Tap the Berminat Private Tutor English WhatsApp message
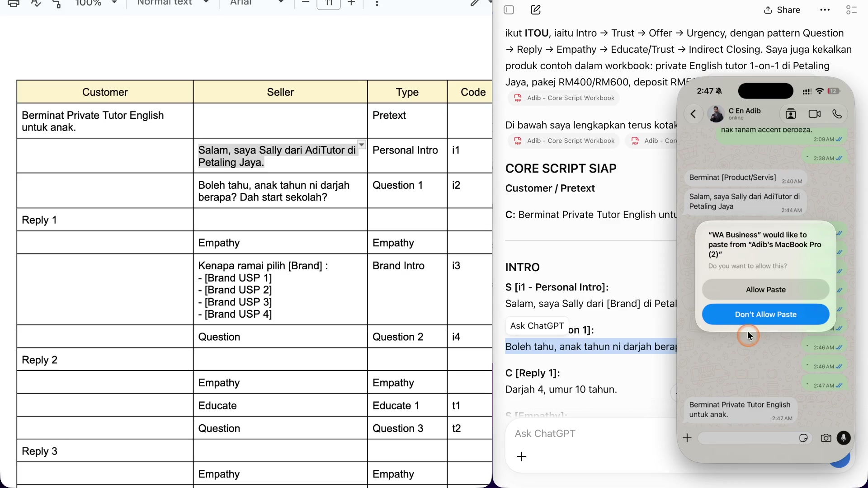The height and width of the screenshot is (488, 868). (x=740, y=410)
